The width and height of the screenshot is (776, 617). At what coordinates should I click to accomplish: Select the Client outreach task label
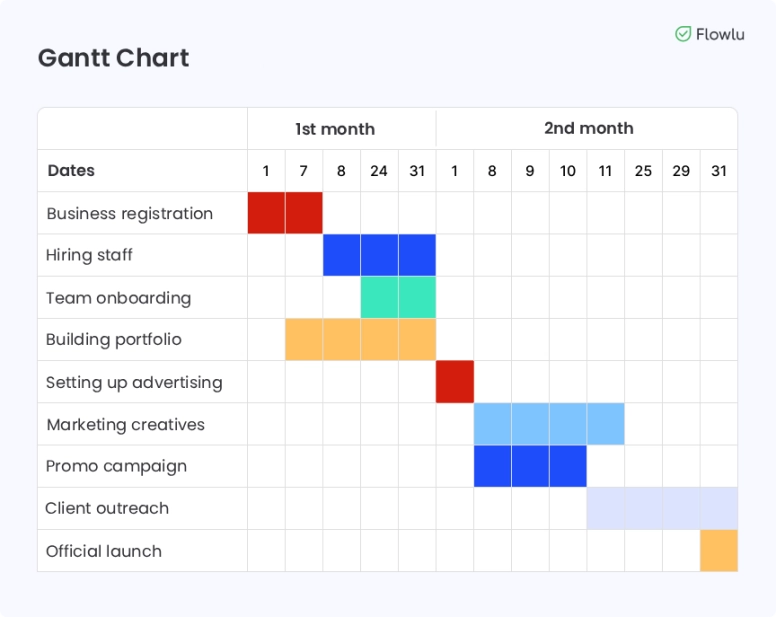(107, 508)
